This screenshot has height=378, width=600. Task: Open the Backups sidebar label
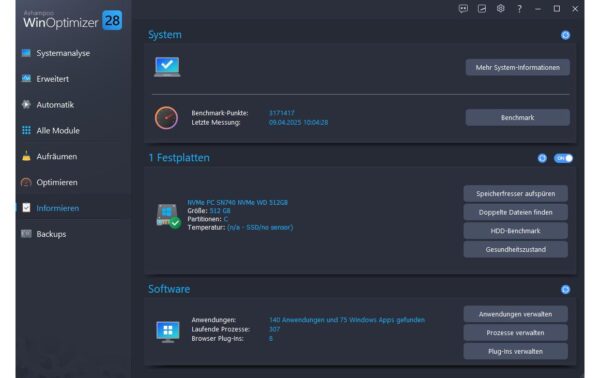pos(51,234)
